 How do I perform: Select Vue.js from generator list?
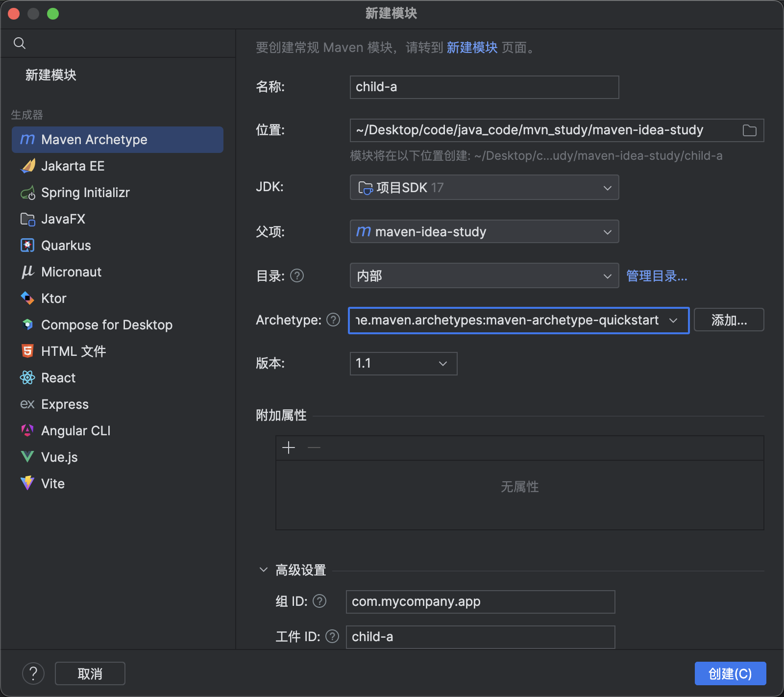pos(59,457)
